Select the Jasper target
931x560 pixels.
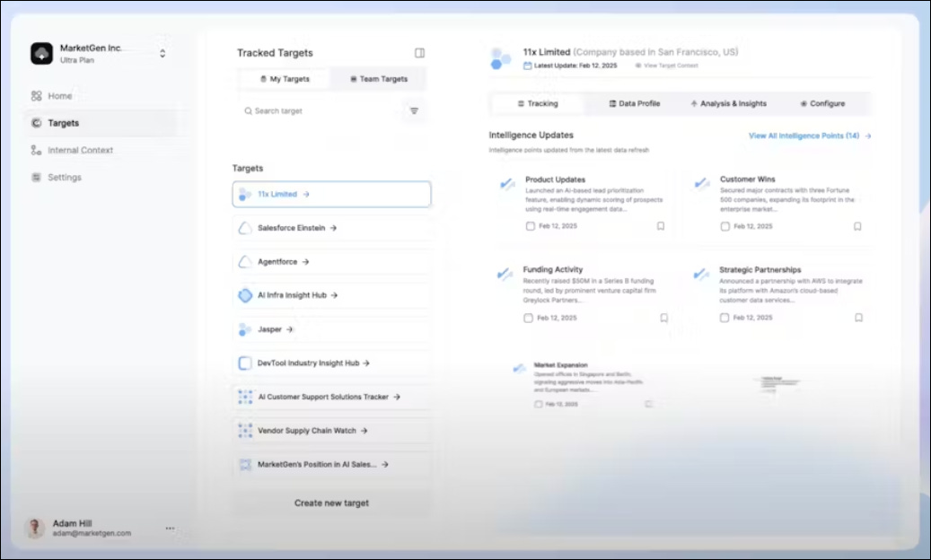(x=331, y=329)
